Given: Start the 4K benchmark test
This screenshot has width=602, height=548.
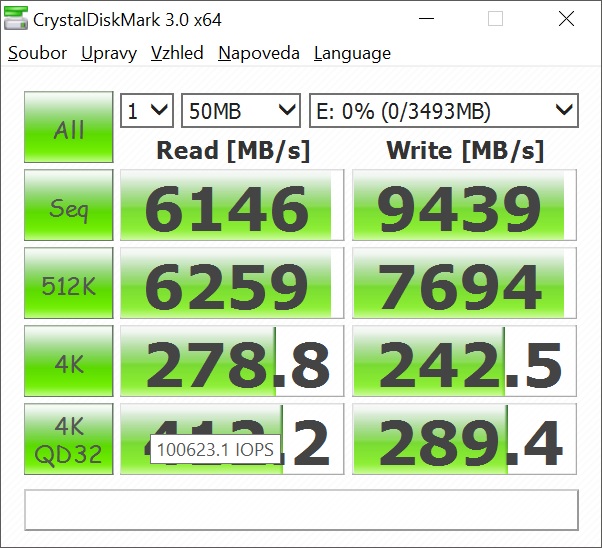Looking at the screenshot, I should (69, 361).
